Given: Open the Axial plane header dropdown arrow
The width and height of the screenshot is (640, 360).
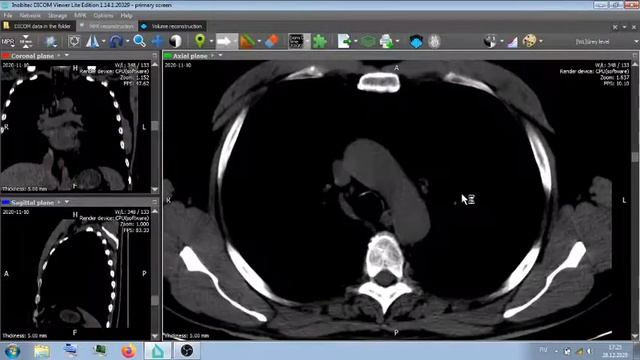Looking at the screenshot, I should pyautogui.click(x=220, y=56).
